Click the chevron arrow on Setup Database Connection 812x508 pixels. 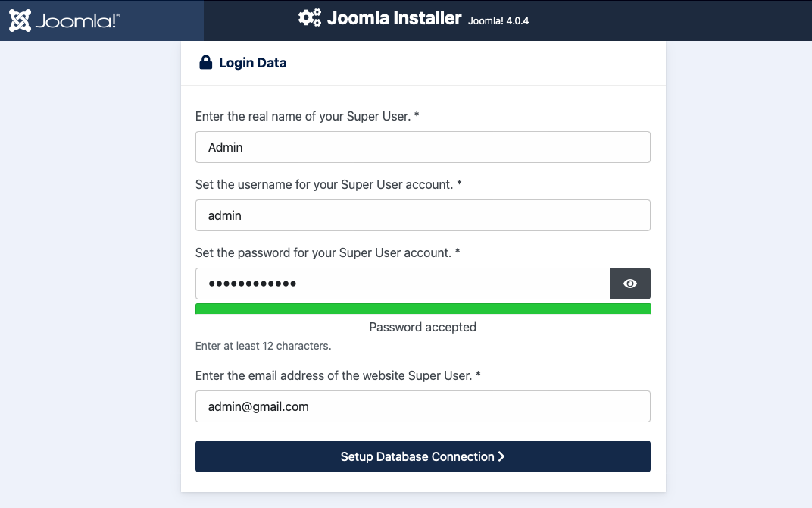click(501, 456)
